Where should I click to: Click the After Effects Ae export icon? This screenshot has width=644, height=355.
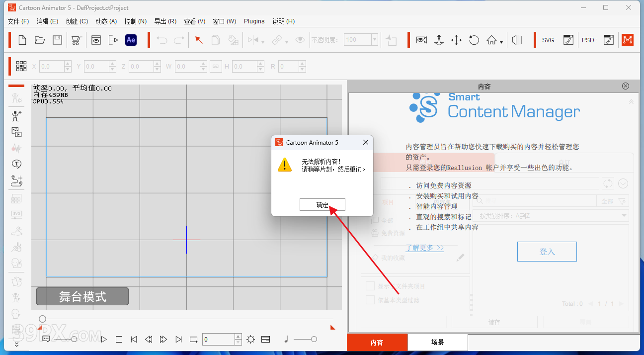coord(131,40)
